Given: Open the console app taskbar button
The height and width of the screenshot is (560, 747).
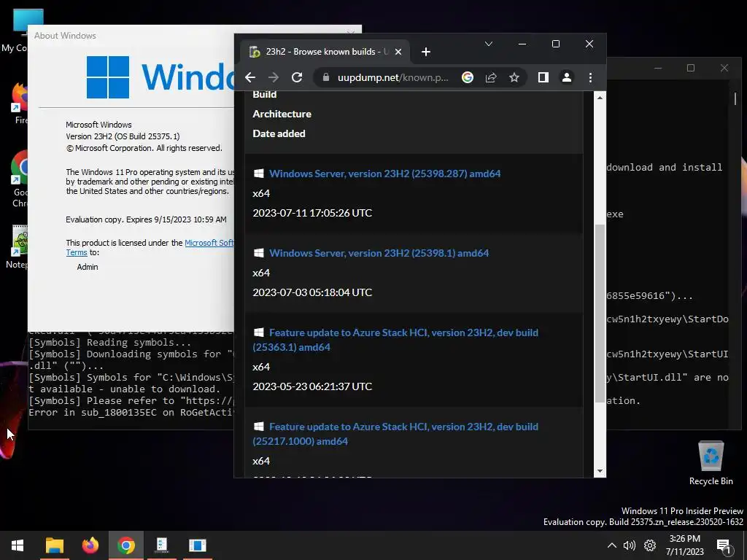Looking at the screenshot, I should pos(161,545).
